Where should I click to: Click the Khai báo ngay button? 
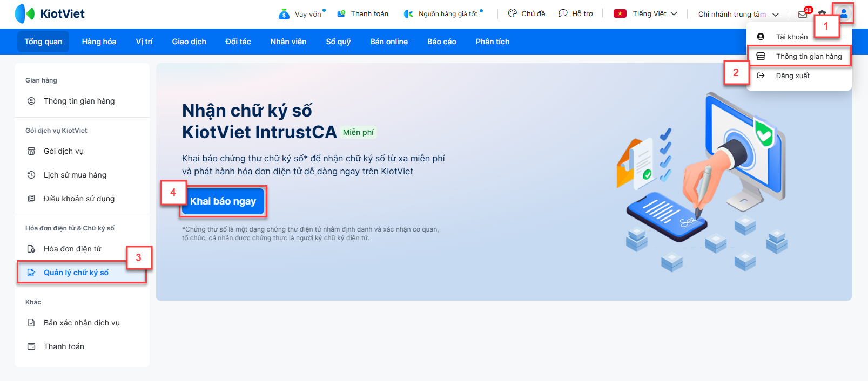tap(223, 201)
